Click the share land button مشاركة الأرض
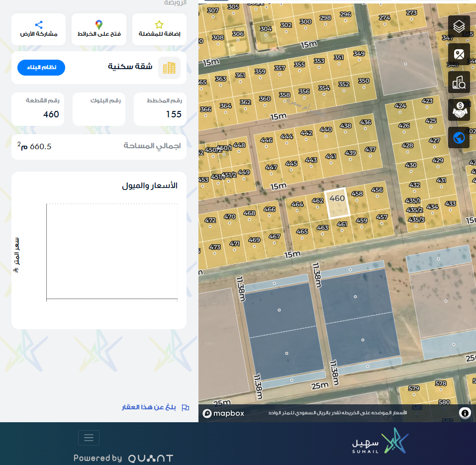Viewport: 476px width, 465px height. [x=39, y=29]
